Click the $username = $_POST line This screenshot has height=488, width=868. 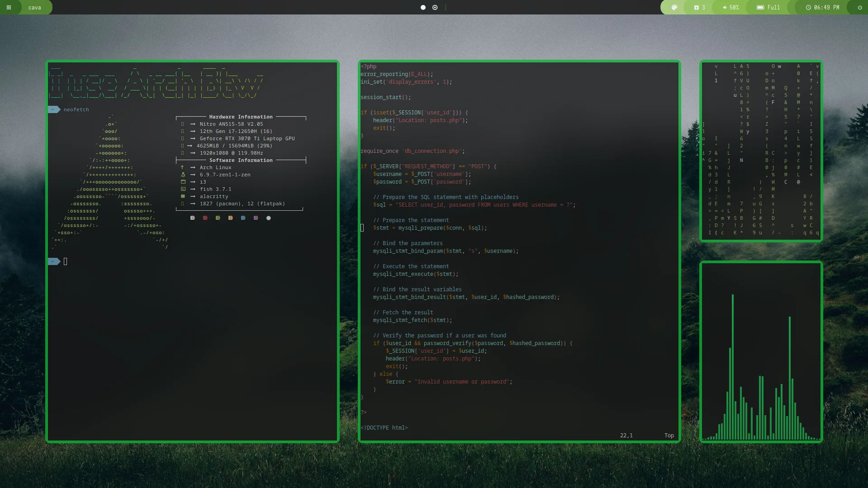[422, 174]
